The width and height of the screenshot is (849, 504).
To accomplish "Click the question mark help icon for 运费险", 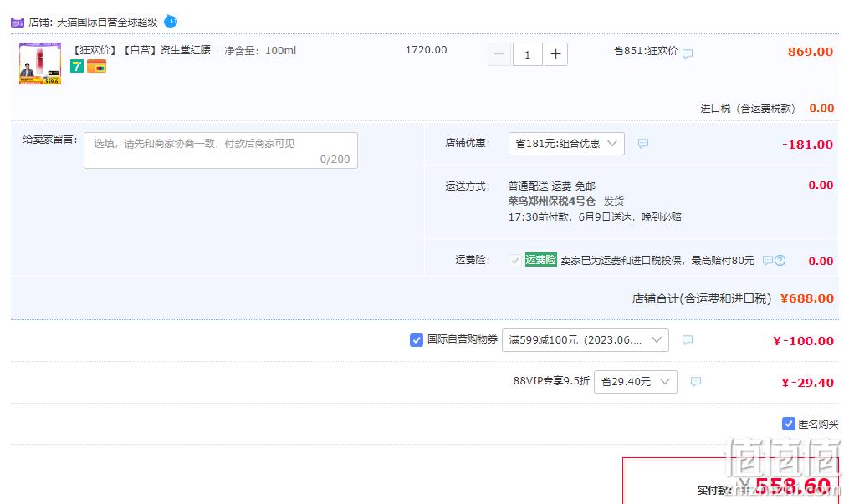I will [x=780, y=260].
